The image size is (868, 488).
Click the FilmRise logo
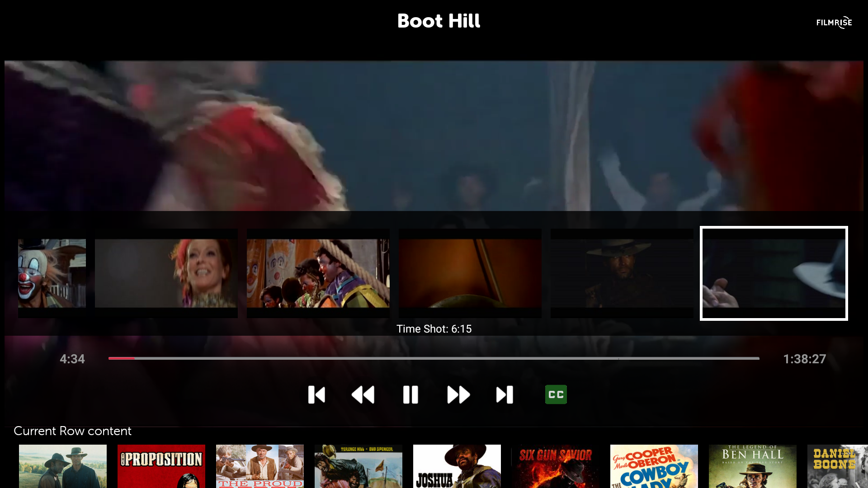pyautogui.click(x=834, y=22)
